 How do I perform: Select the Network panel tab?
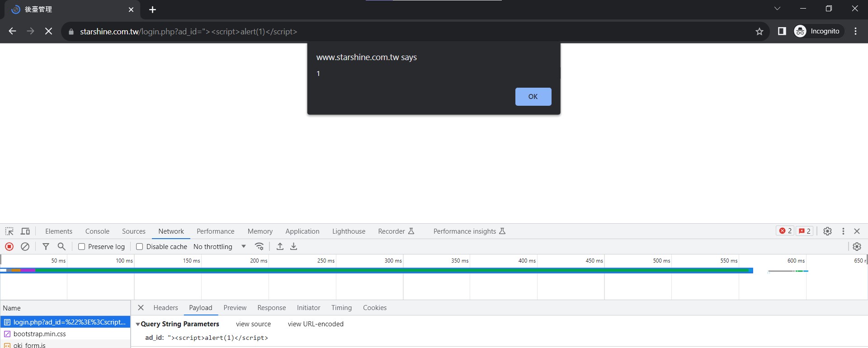(171, 231)
